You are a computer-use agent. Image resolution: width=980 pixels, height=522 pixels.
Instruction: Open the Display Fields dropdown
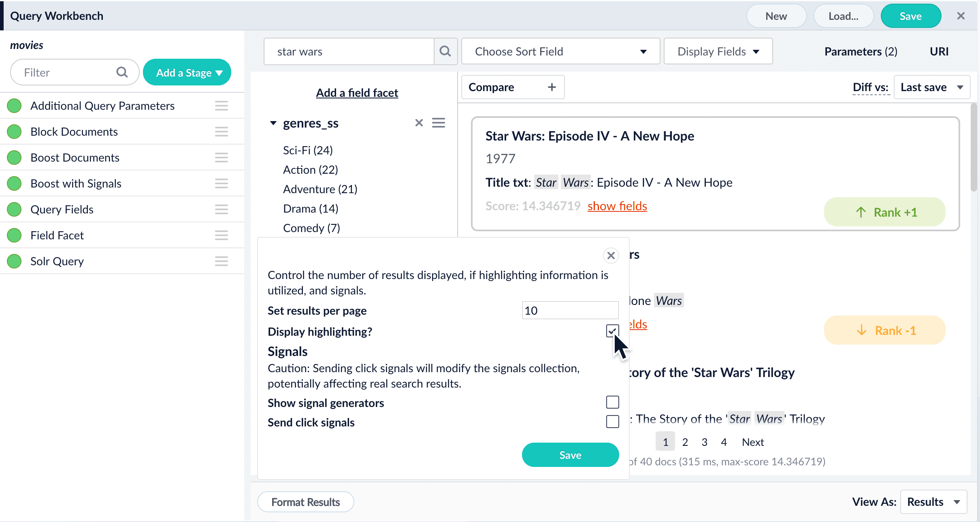718,51
